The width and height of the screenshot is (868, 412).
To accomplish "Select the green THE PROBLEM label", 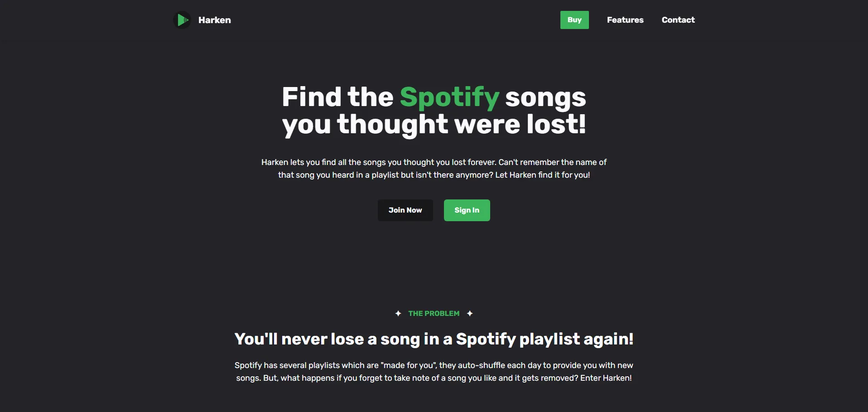I will [x=434, y=314].
